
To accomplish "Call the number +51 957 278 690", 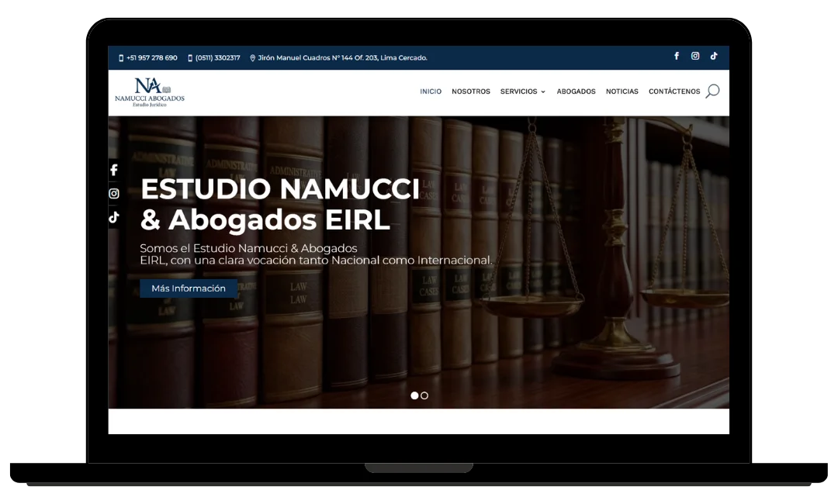I will 152,58.
